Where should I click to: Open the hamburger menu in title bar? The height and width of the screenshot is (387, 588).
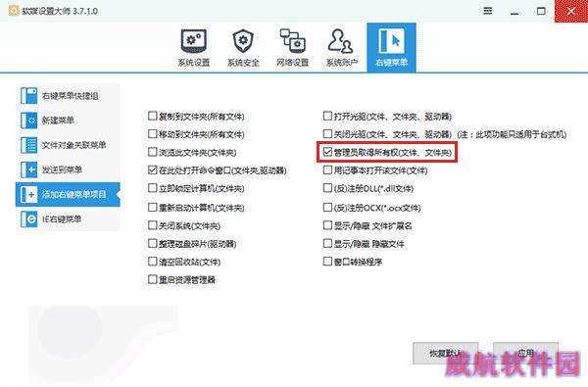click(x=487, y=11)
